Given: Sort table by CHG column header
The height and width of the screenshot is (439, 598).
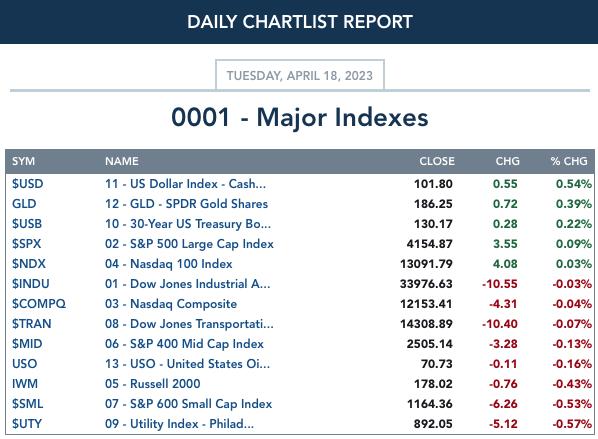Looking at the screenshot, I should pyautogui.click(x=507, y=161).
